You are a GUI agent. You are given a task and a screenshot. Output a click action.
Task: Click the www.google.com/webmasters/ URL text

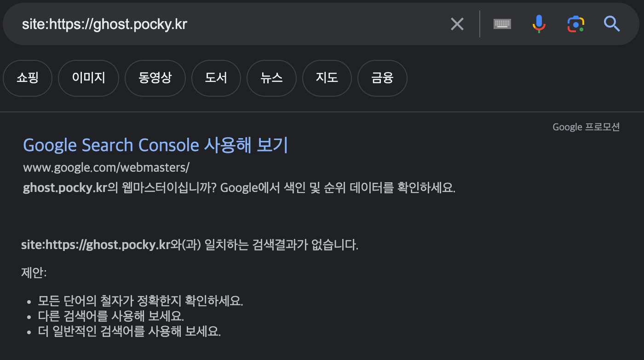[106, 168]
